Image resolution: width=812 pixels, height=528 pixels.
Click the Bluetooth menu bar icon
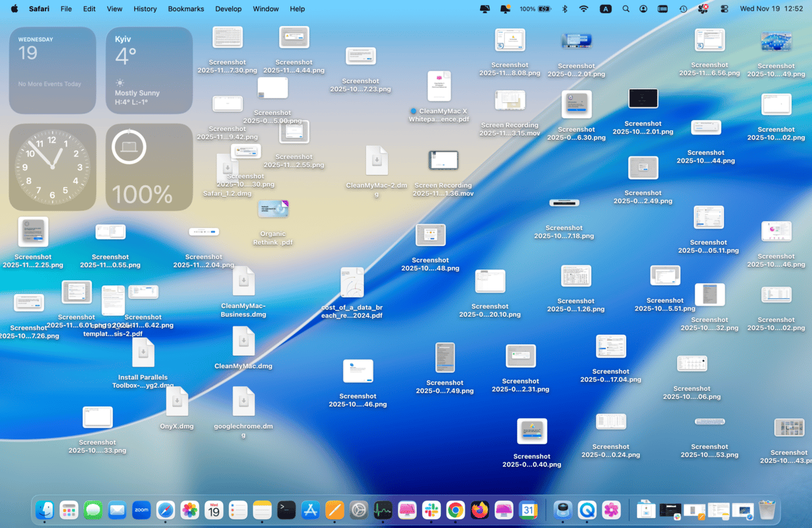pyautogui.click(x=564, y=9)
